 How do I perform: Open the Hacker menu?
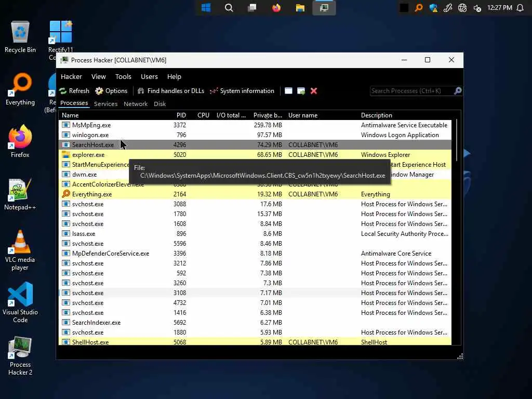71,77
